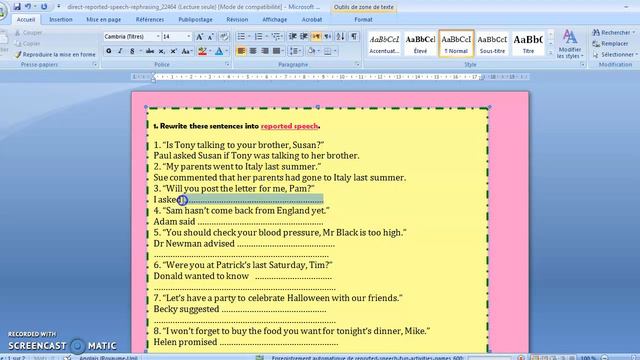Image resolution: width=640 pixels, height=360 pixels.
Task: Open the Police dialog launcher
Action: (x=227, y=64)
